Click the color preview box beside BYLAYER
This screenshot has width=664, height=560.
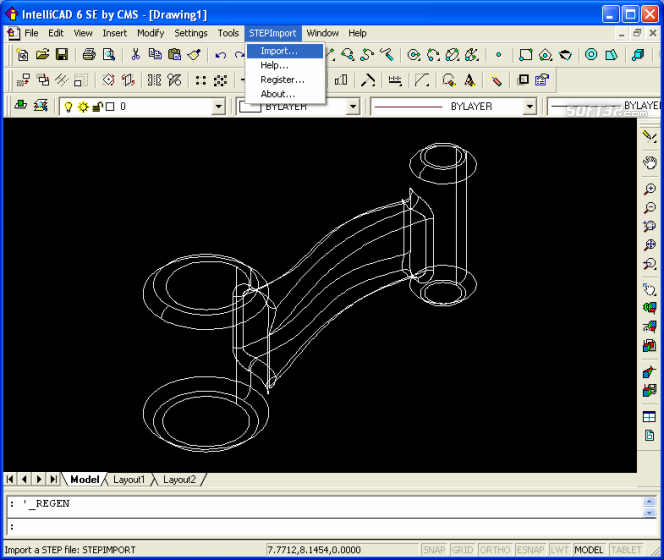coord(250,107)
